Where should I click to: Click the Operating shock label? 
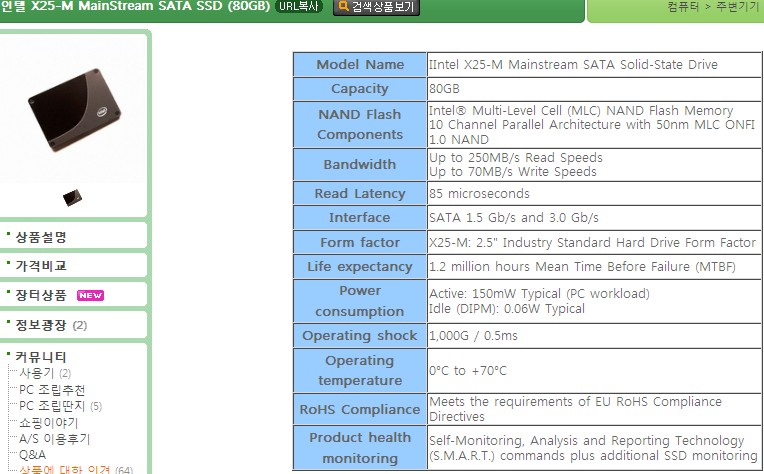point(360,335)
